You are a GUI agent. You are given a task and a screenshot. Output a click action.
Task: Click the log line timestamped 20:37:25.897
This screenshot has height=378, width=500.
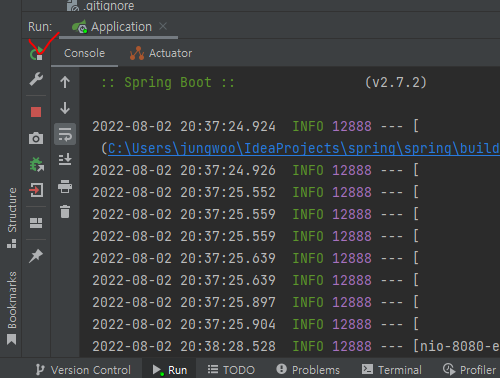click(255, 303)
